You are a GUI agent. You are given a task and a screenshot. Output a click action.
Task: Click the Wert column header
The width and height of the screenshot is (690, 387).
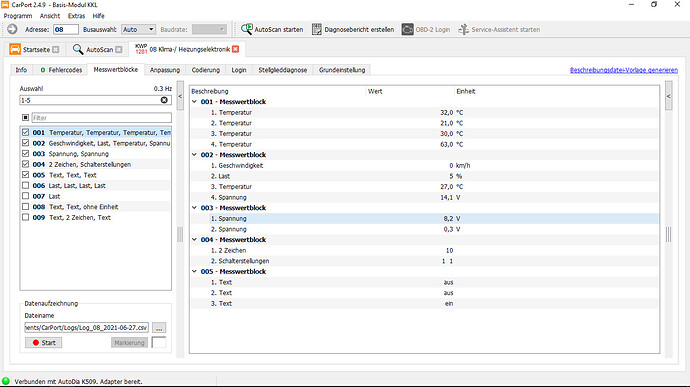coord(410,91)
